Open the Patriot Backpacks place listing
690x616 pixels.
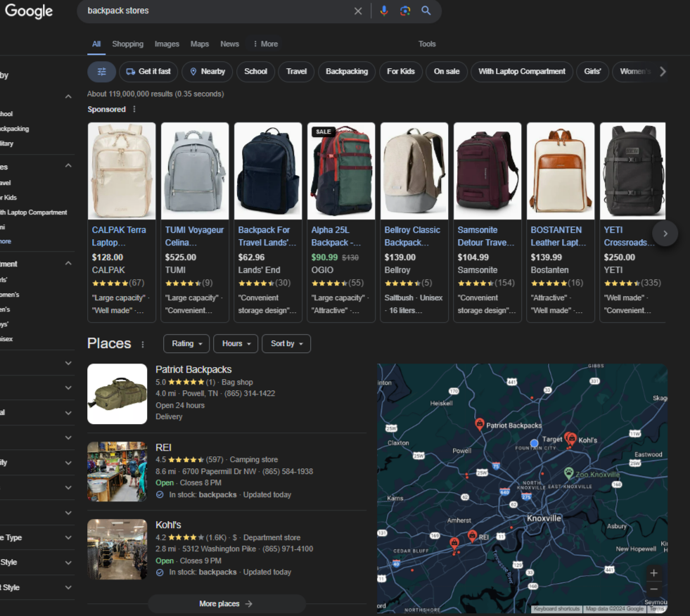click(x=193, y=370)
